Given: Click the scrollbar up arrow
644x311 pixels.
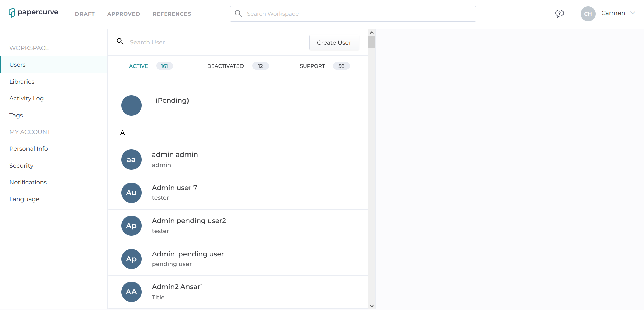Looking at the screenshot, I should tap(372, 32).
